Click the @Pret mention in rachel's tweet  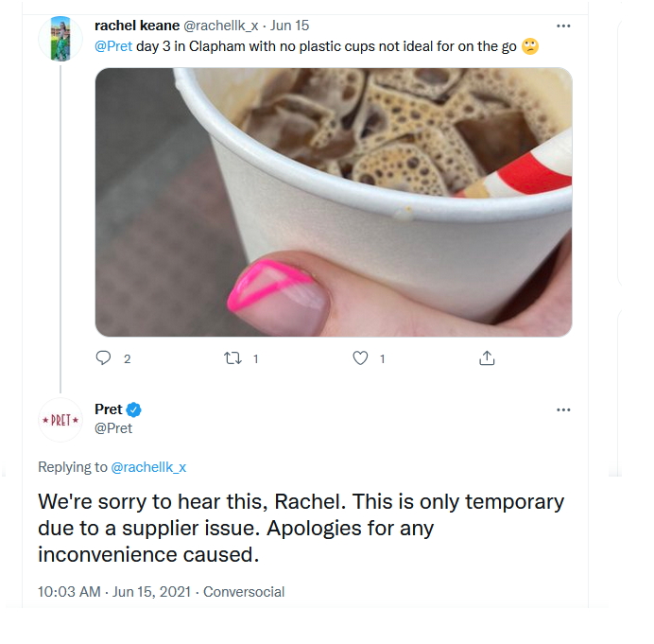[113, 46]
